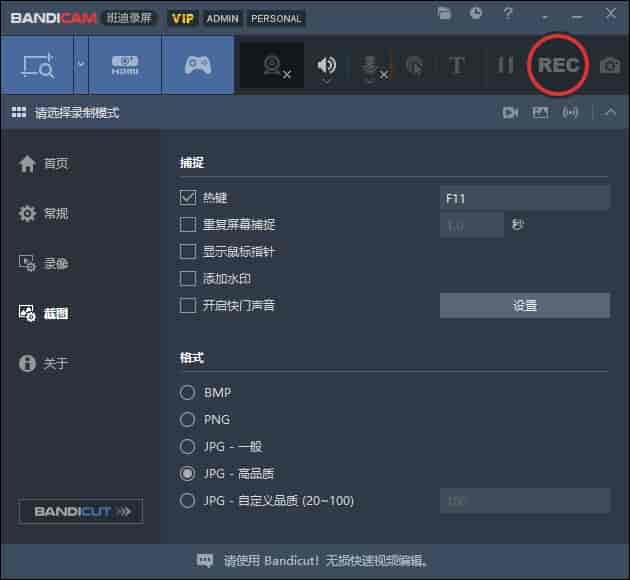Click the speaker sound icon

326,65
